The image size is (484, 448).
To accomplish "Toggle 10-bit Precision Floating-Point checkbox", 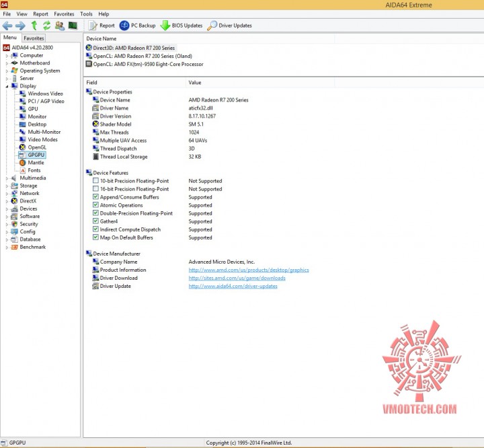I will coord(95,181).
